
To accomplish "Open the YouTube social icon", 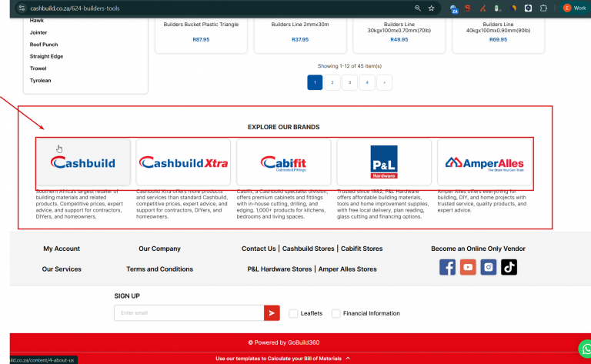I will point(468,267).
